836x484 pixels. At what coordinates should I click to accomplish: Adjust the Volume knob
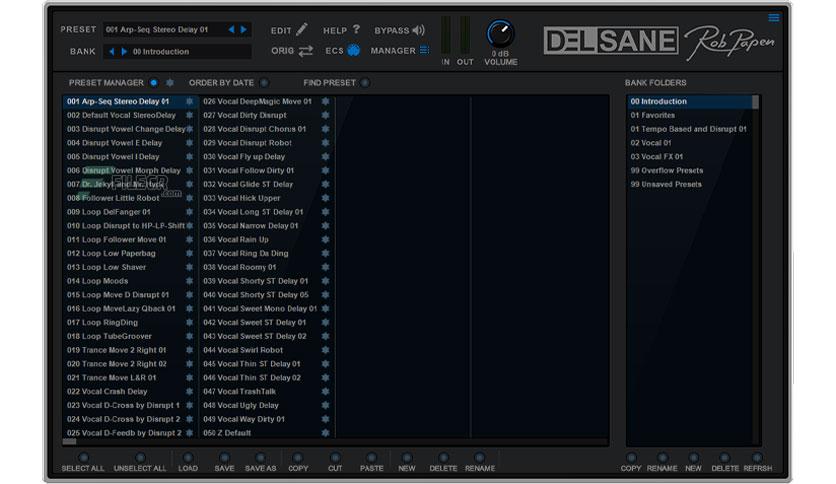point(500,34)
